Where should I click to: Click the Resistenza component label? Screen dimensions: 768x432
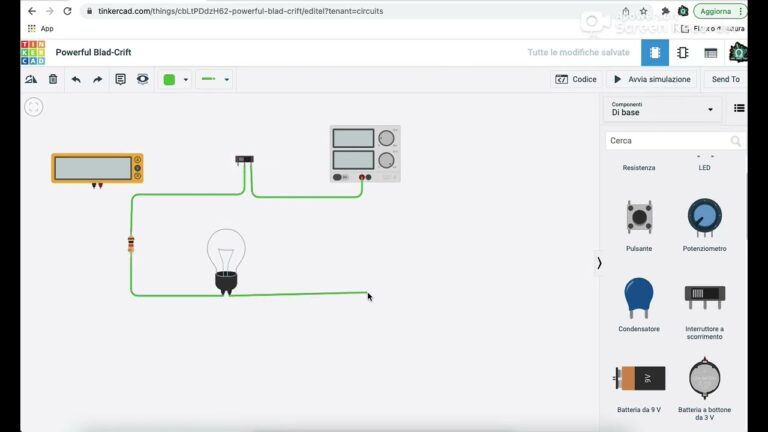click(x=639, y=168)
